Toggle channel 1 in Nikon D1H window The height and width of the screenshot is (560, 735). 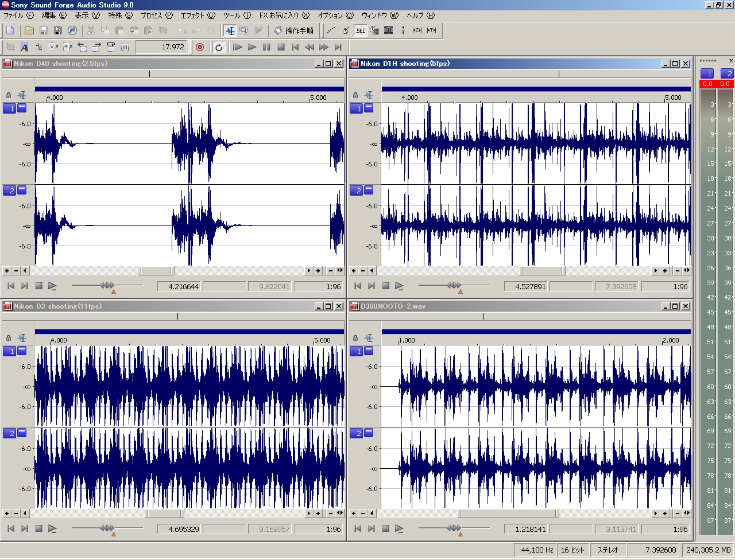click(356, 108)
